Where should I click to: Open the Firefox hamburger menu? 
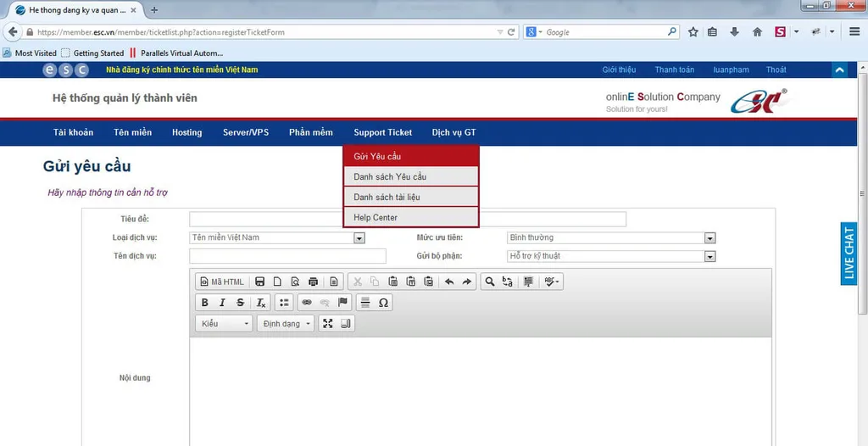tap(854, 32)
